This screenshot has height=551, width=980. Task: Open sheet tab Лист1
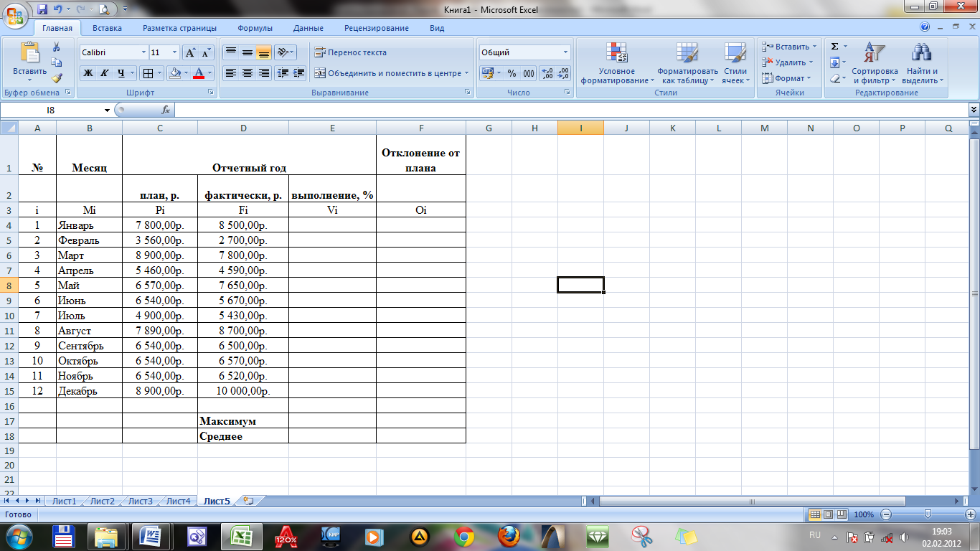coord(65,501)
